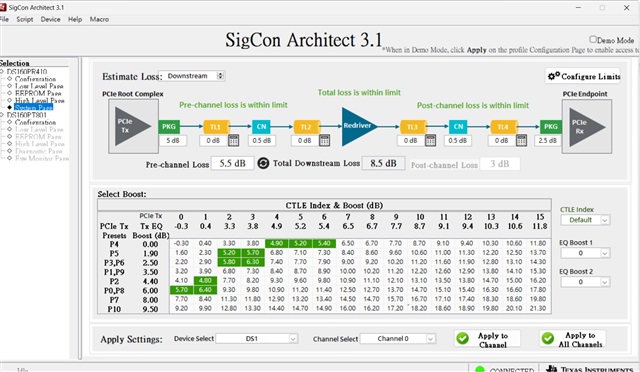Click the TL1 0 dB loss field
Screen dimensions: 640x372
pyautogui.click(x=213, y=140)
